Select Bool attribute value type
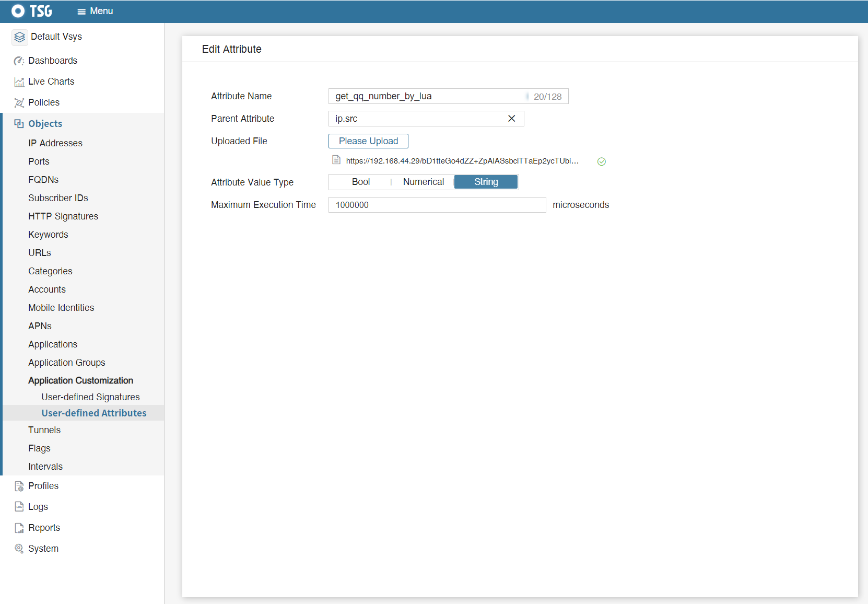The height and width of the screenshot is (604, 868). point(360,182)
